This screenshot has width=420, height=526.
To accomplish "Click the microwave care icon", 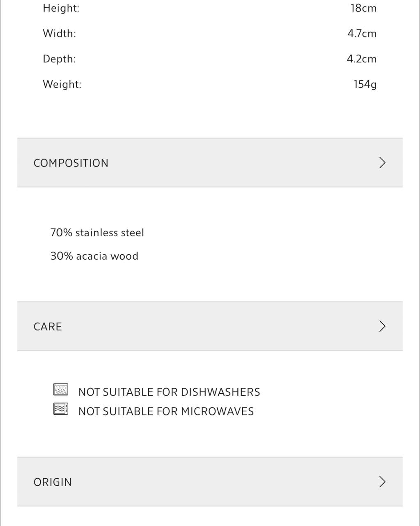I will (x=61, y=409).
